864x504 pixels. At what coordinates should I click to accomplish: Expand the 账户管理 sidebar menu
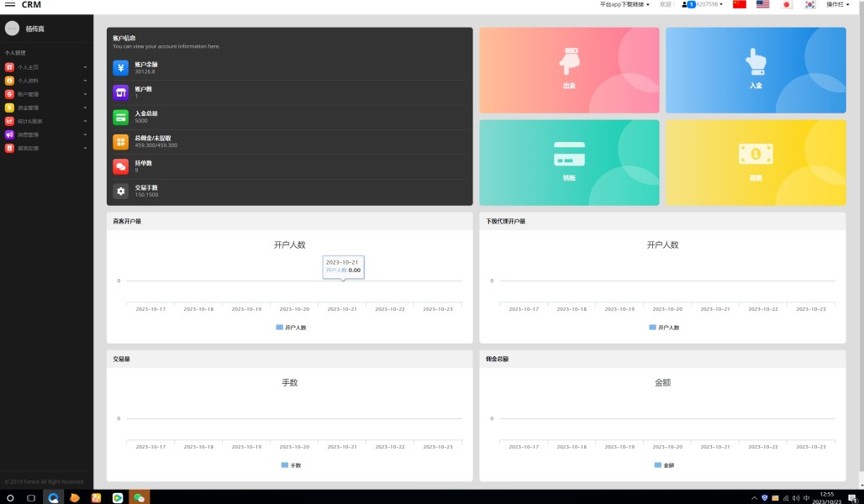pos(46,94)
